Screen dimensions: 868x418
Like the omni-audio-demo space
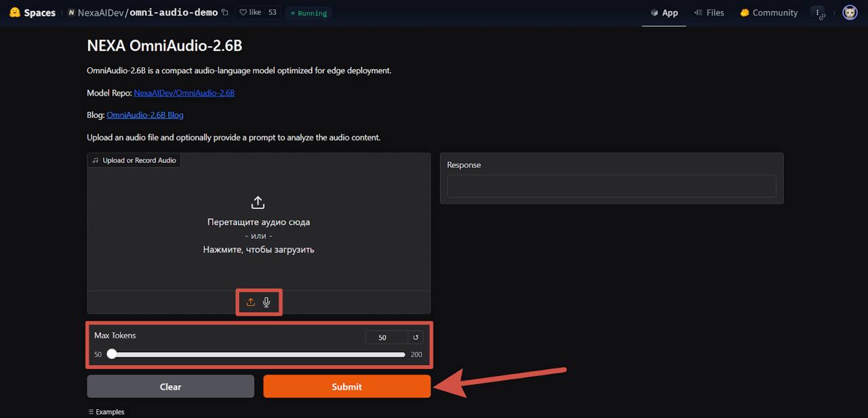point(250,12)
